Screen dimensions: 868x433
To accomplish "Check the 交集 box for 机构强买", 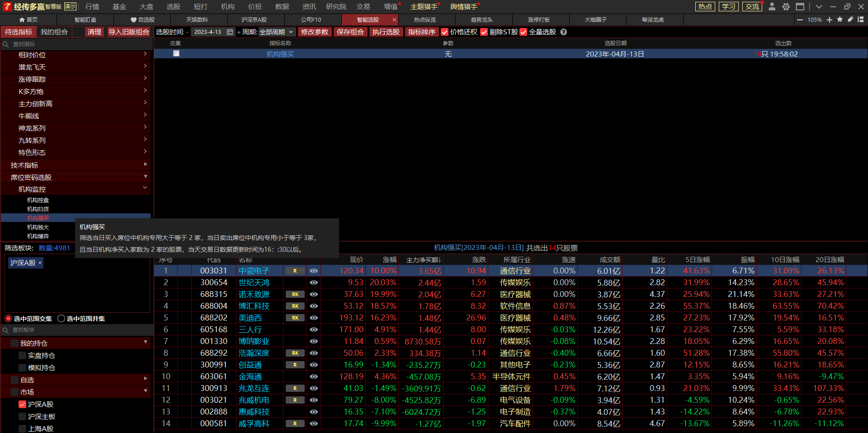I will [176, 53].
